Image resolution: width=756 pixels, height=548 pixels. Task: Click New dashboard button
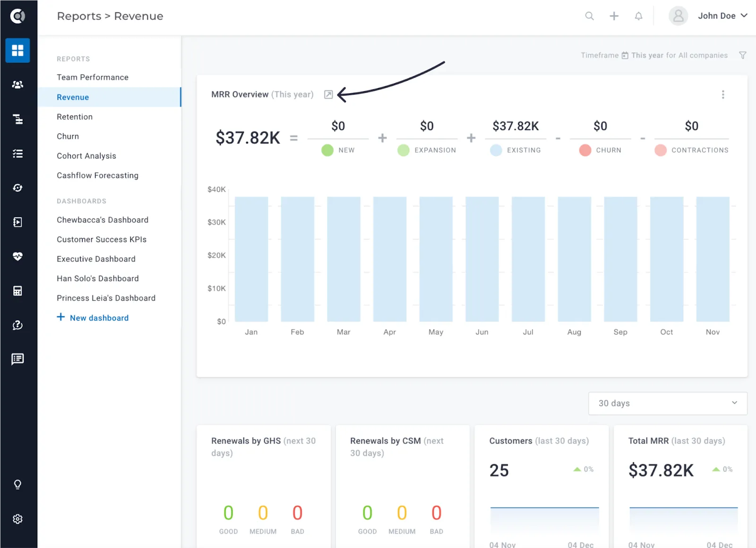pyautogui.click(x=93, y=318)
